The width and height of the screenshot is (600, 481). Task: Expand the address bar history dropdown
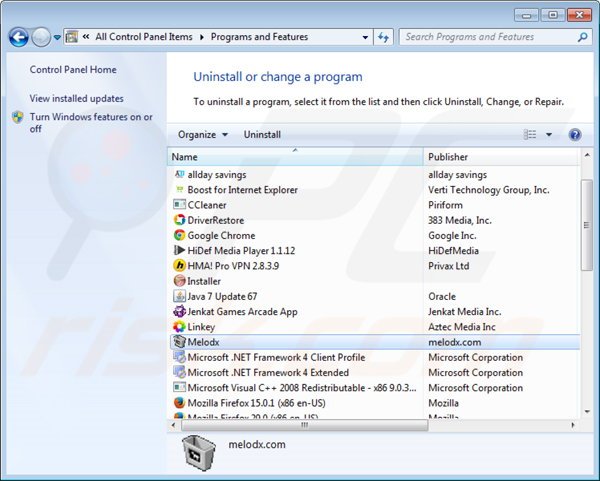pyautogui.click(x=365, y=37)
